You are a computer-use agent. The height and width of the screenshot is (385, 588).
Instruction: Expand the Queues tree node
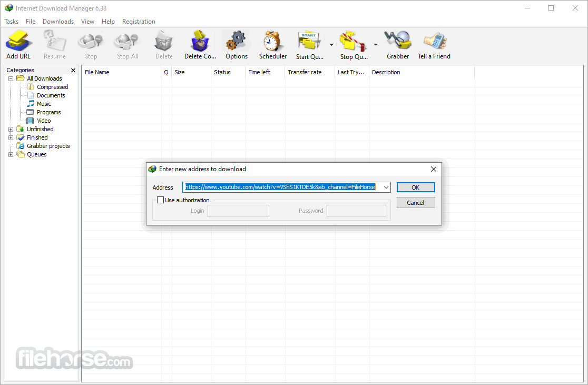tap(11, 154)
